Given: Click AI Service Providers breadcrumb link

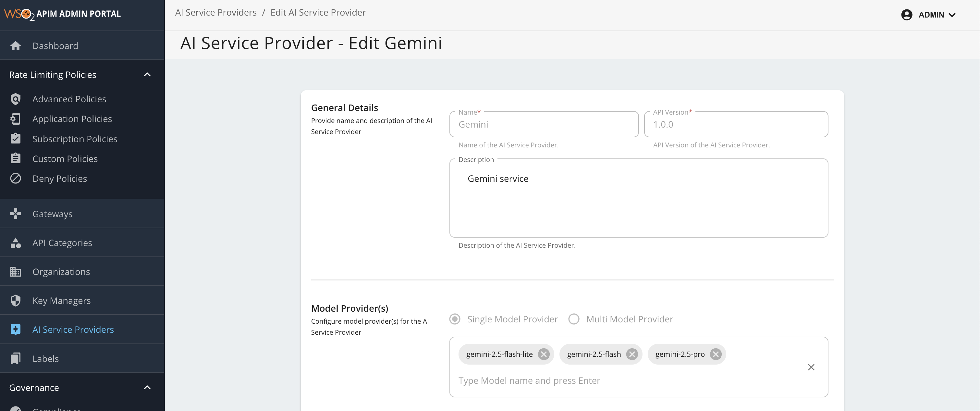Looking at the screenshot, I should 216,13.
